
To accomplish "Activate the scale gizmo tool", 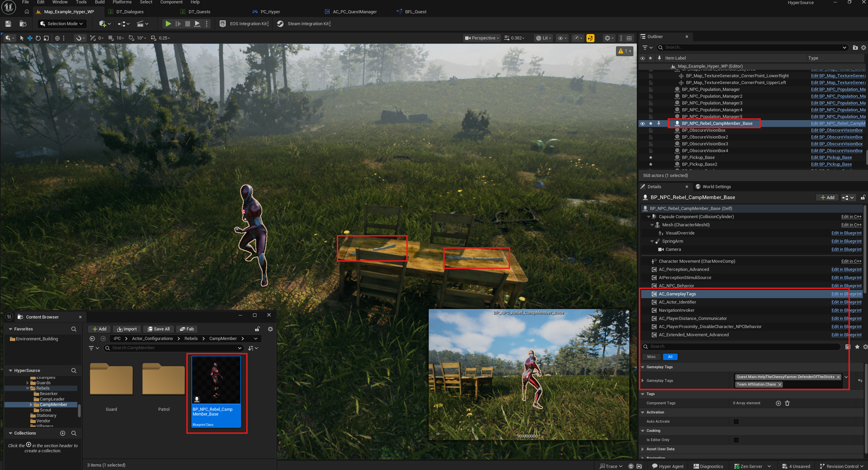I will (46, 38).
